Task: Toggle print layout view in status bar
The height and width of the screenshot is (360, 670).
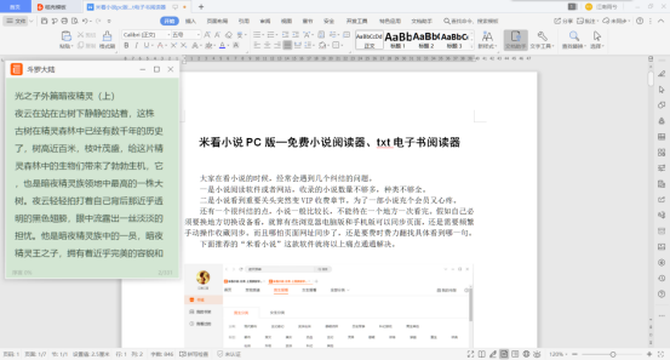Action: (x=504, y=354)
